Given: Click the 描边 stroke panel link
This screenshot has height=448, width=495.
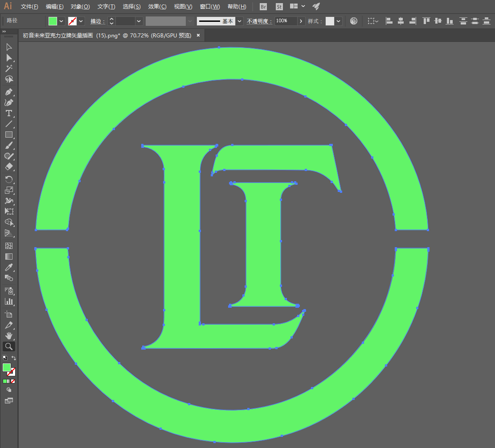Looking at the screenshot, I should 98,21.
